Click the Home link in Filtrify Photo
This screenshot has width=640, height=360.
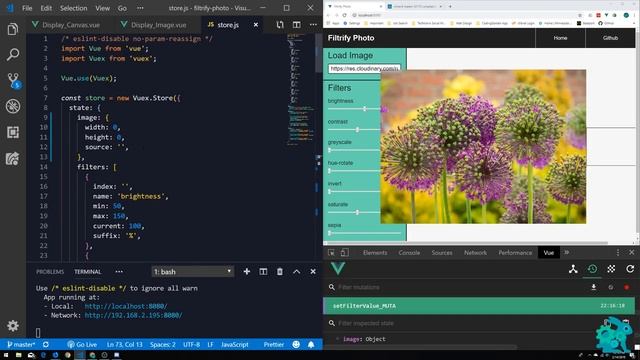tap(560, 38)
